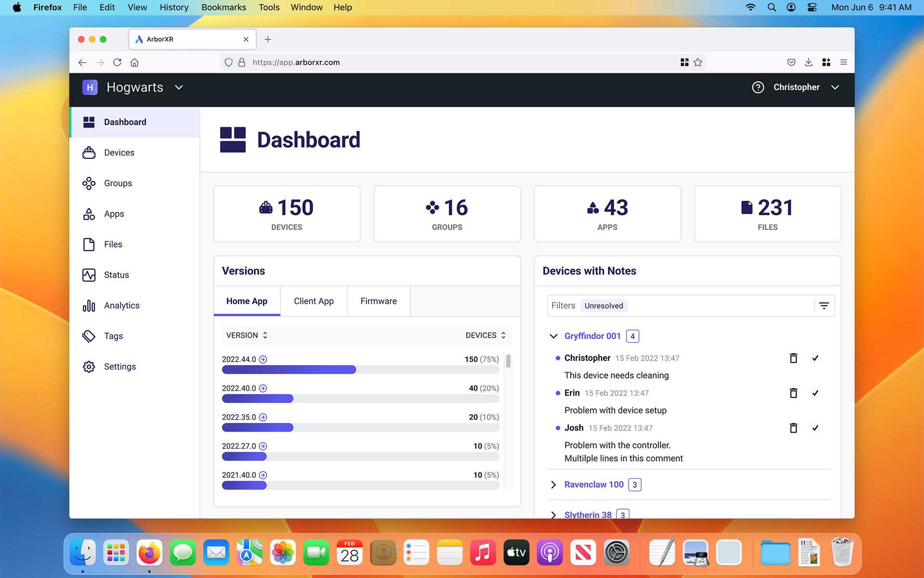Open Settings from the sidebar
Image resolution: width=924 pixels, height=578 pixels.
(134, 367)
